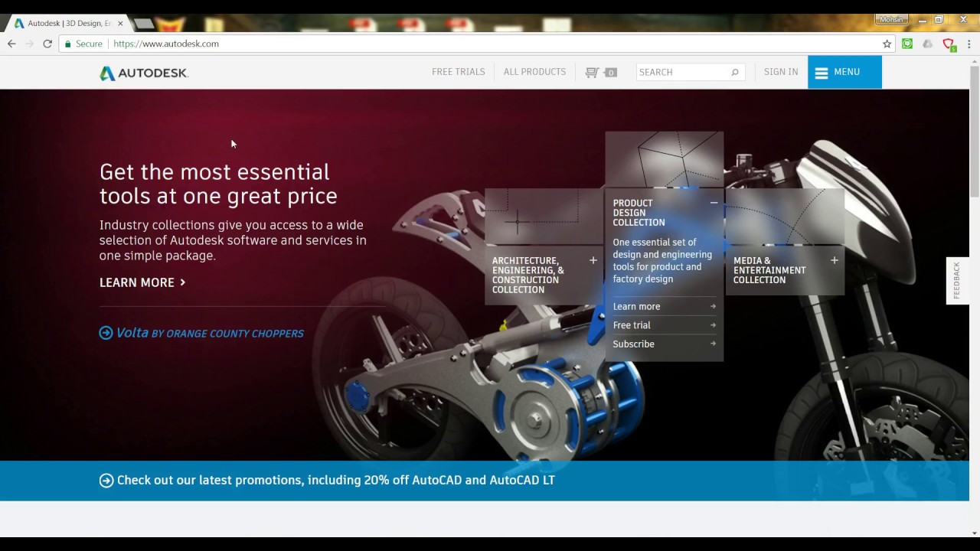Click the search magnifier icon
The width and height of the screenshot is (980, 551).
(735, 72)
